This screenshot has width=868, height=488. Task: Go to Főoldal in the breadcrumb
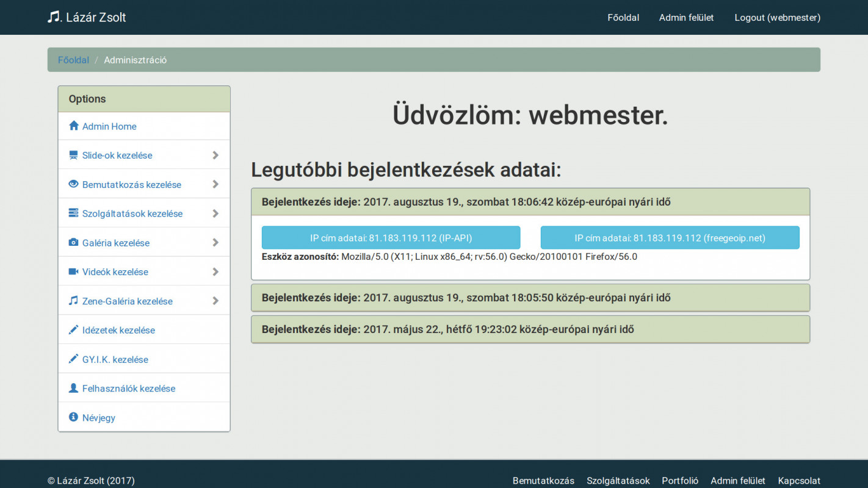pyautogui.click(x=73, y=60)
